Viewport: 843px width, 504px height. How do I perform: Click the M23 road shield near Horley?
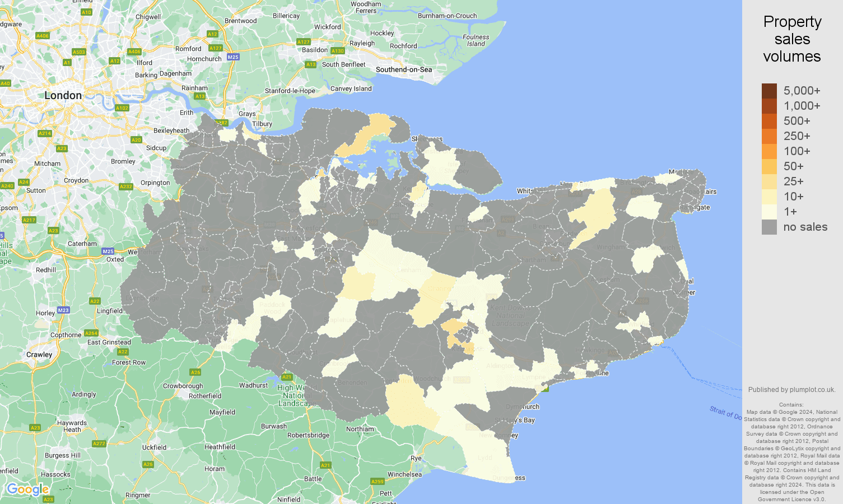click(x=63, y=310)
